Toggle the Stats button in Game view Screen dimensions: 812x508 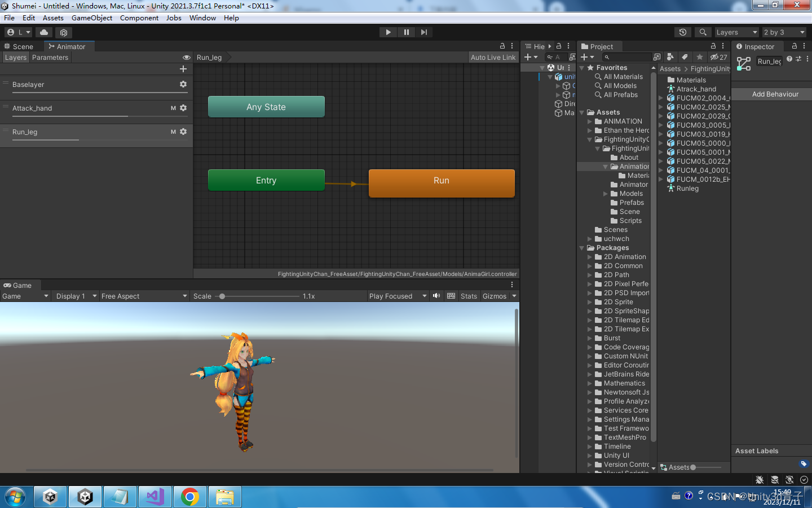point(469,296)
